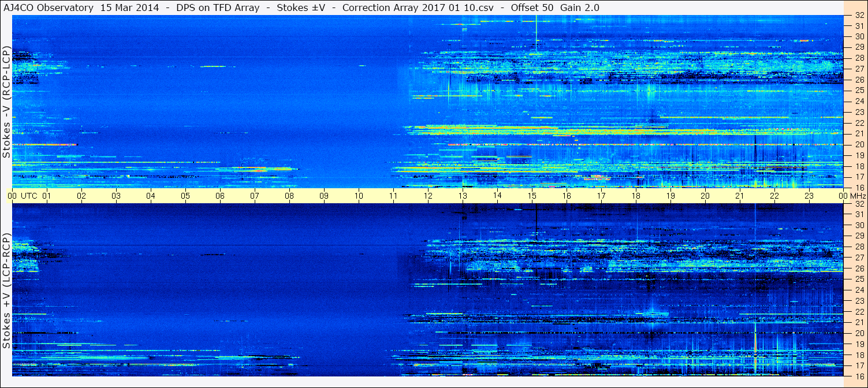Click 23 MHz on Stokes +V frequency scale
This screenshot has height=388, width=868.
point(859,301)
